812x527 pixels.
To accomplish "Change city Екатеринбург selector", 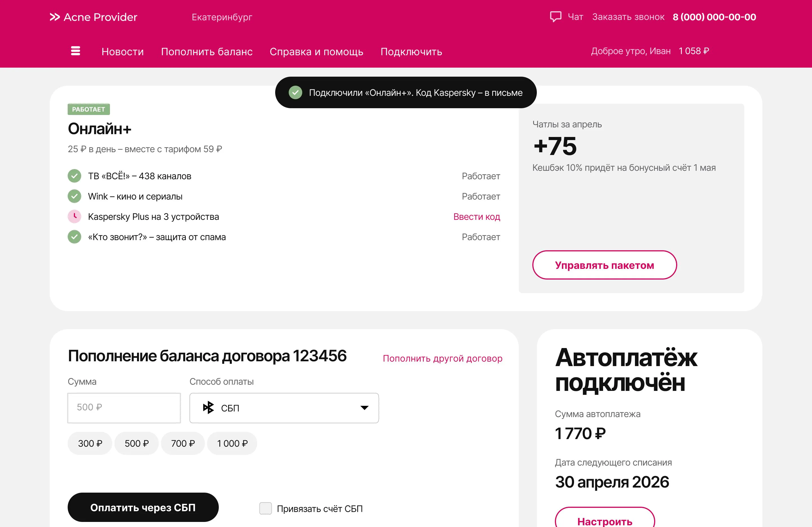I will (222, 17).
